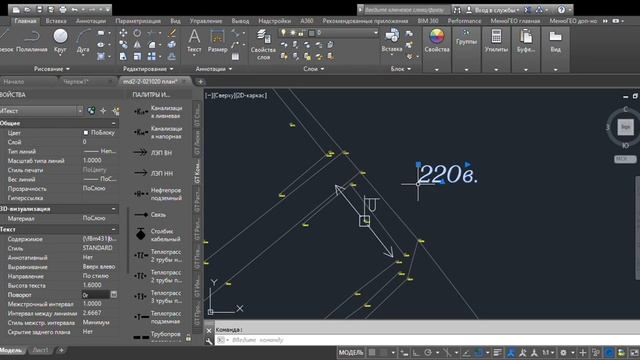Collapse the Общие section in Properties
The width and height of the screenshot is (640, 360).
[113, 123]
